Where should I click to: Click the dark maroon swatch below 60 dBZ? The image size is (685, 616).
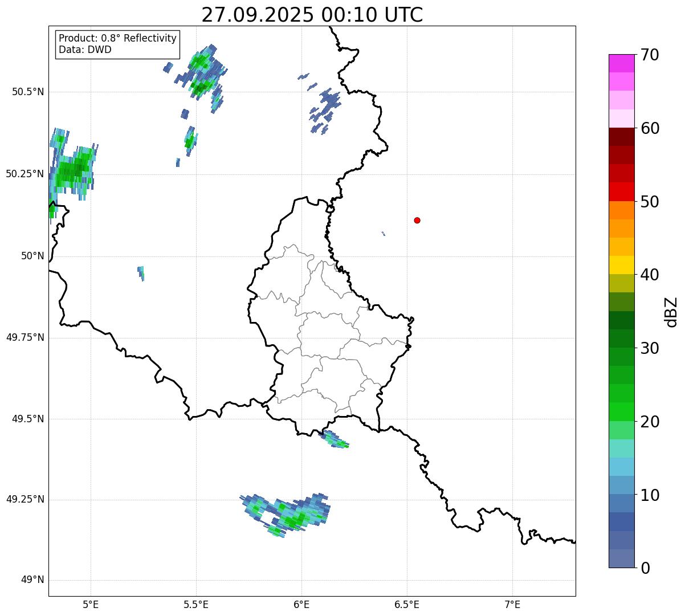click(621, 137)
